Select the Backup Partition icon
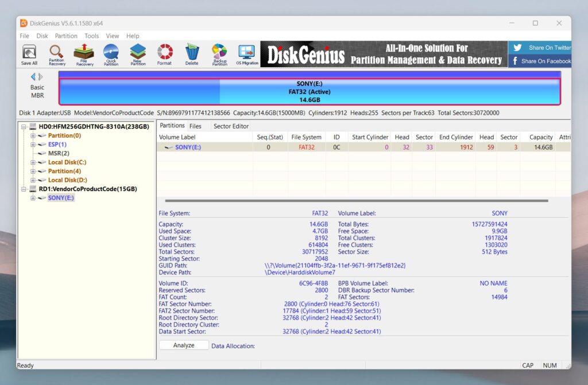 (219, 54)
